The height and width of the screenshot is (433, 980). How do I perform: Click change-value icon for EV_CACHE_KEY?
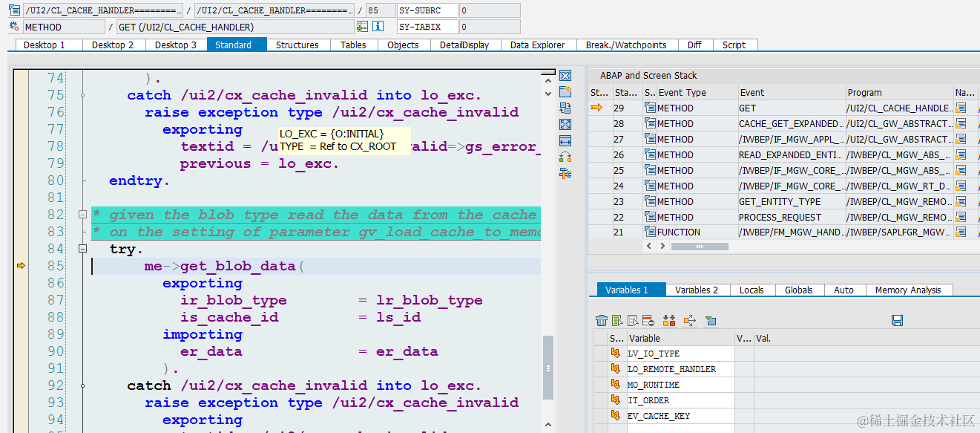pos(616,416)
